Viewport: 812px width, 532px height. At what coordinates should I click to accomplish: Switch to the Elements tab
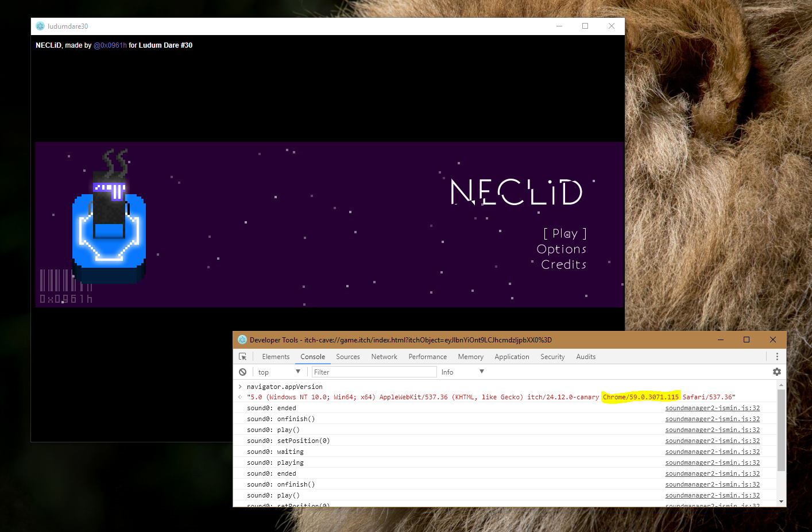click(276, 357)
